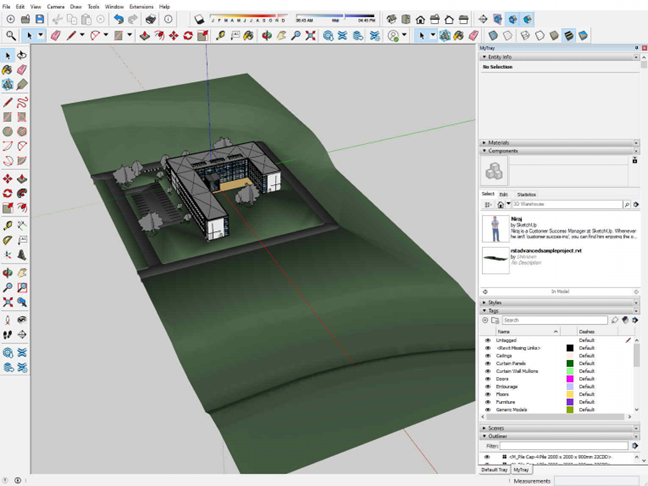Click the Zoom Extents icon in top toolbar
The image size is (648, 486).
(310, 36)
